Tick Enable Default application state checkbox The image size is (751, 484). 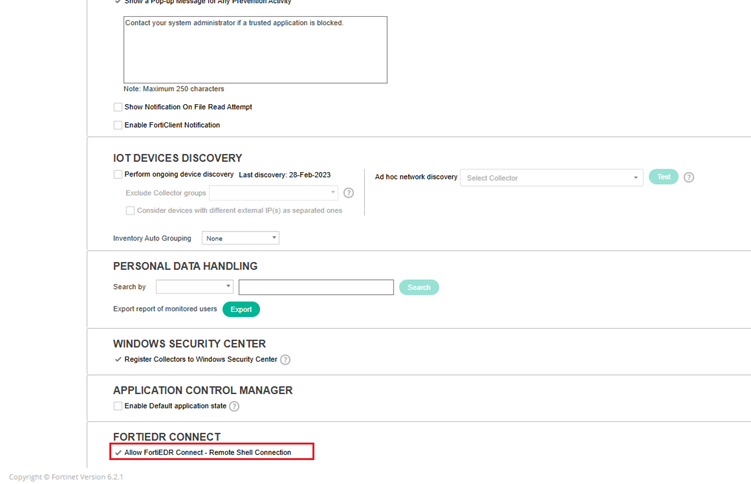pos(118,406)
